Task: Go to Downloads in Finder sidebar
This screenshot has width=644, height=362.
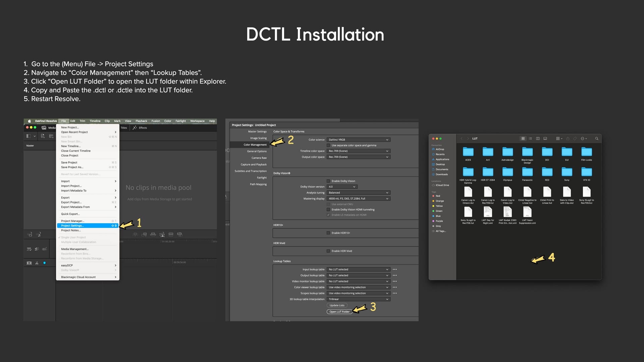Action: 441,174
